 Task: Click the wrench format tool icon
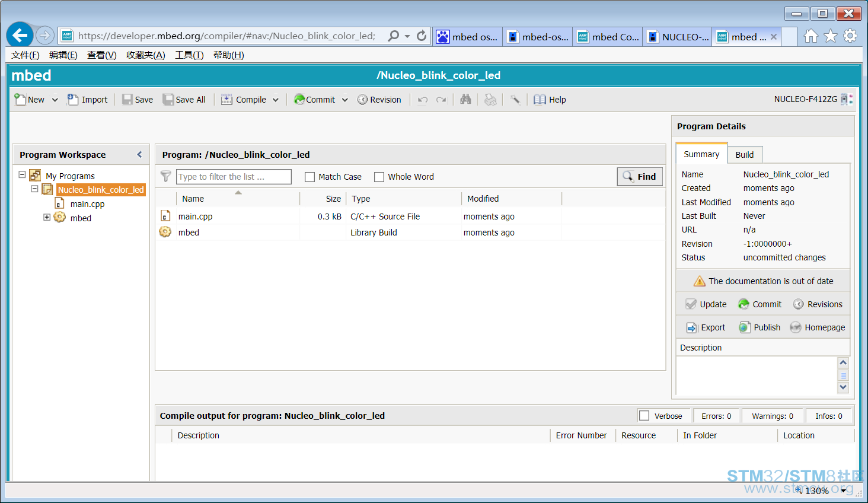pyautogui.click(x=515, y=100)
